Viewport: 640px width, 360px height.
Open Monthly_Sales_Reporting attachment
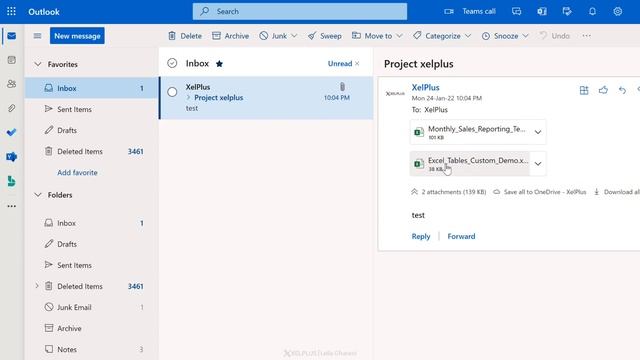pos(470,132)
